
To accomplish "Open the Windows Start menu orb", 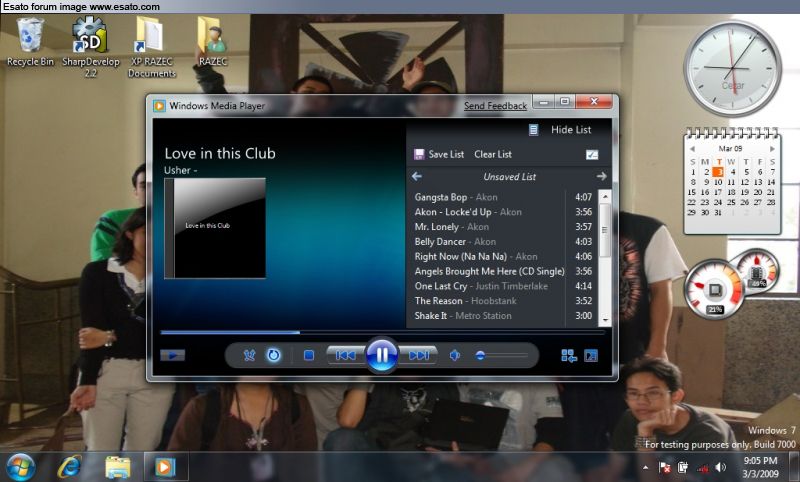I will (x=20, y=467).
